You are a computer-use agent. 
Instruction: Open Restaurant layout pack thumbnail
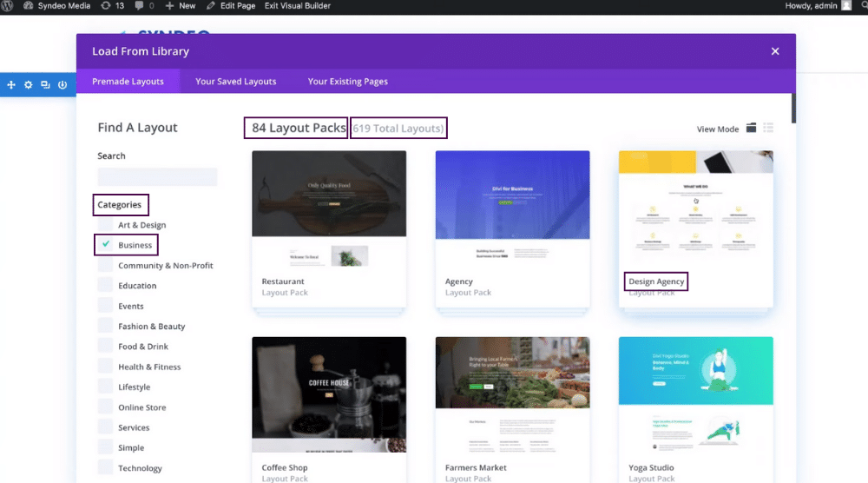pyautogui.click(x=329, y=208)
